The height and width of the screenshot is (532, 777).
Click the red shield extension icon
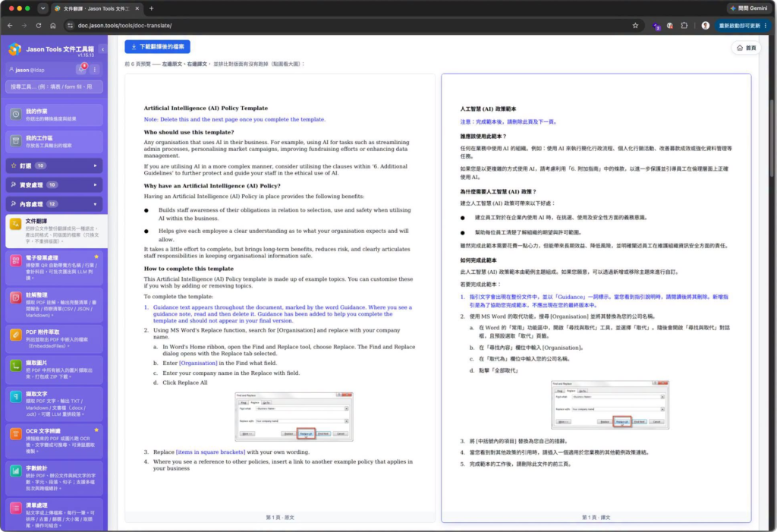click(670, 25)
